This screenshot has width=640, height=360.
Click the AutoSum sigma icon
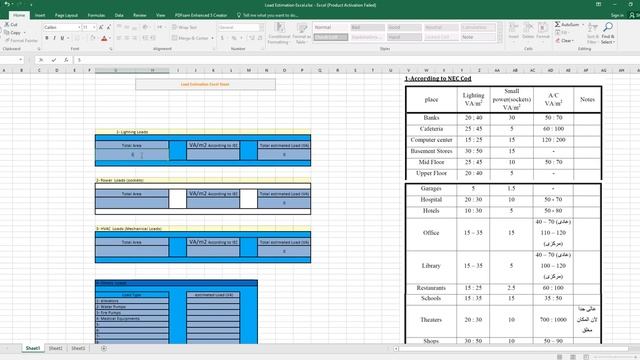(x=558, y=24)
